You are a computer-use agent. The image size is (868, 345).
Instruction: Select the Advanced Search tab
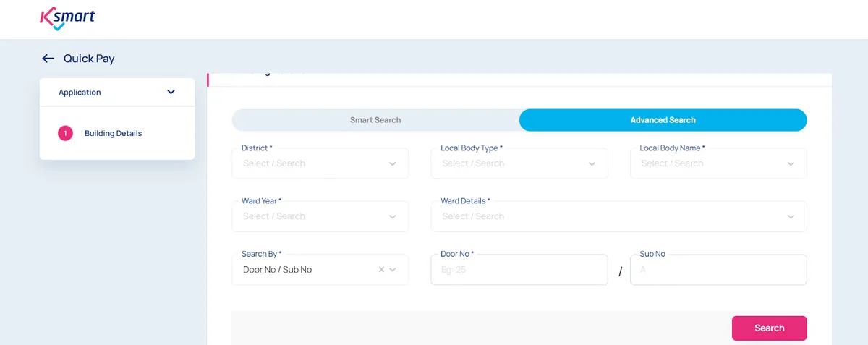click(663, 120)
